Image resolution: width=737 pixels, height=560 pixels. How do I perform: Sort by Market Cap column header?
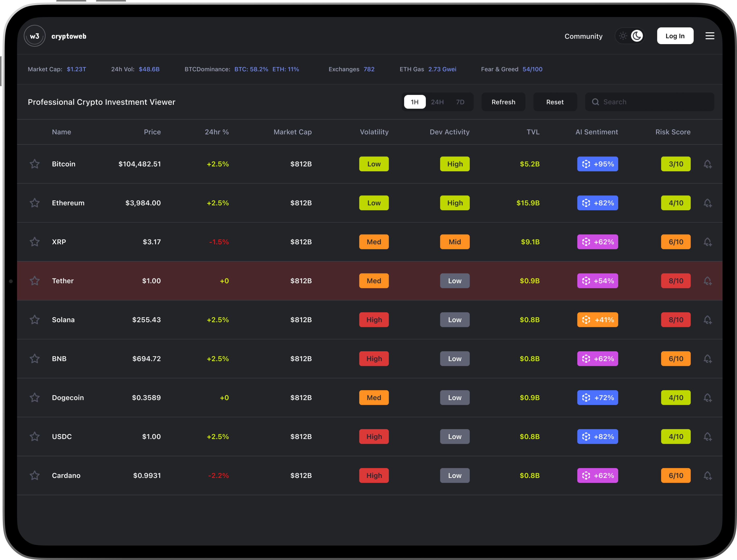point(293,132)
